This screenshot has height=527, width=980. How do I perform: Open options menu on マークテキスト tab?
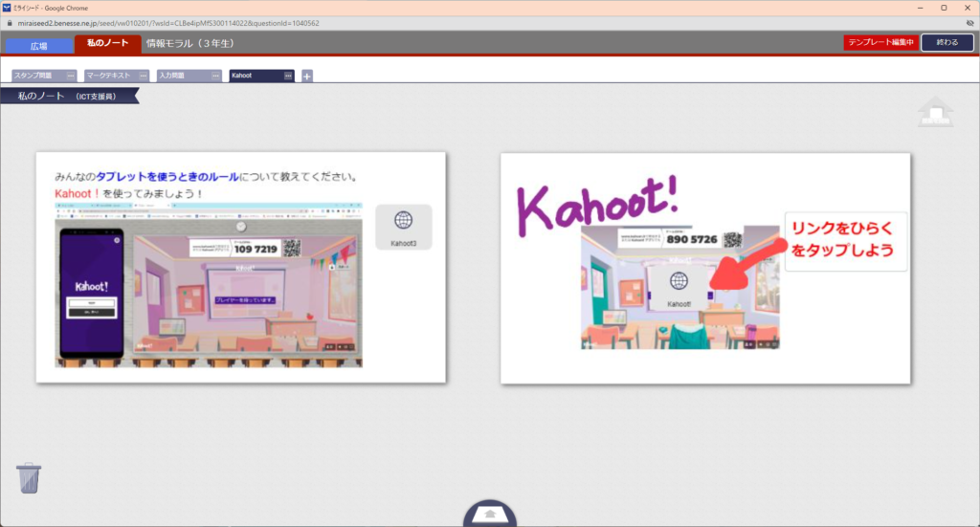(144, 76)
